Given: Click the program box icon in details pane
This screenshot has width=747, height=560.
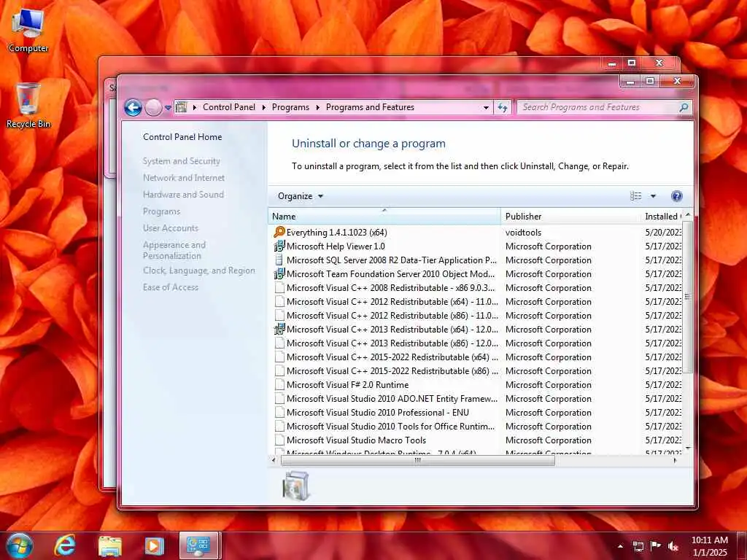Looking at the screenshot, I should tap(295, 486).
